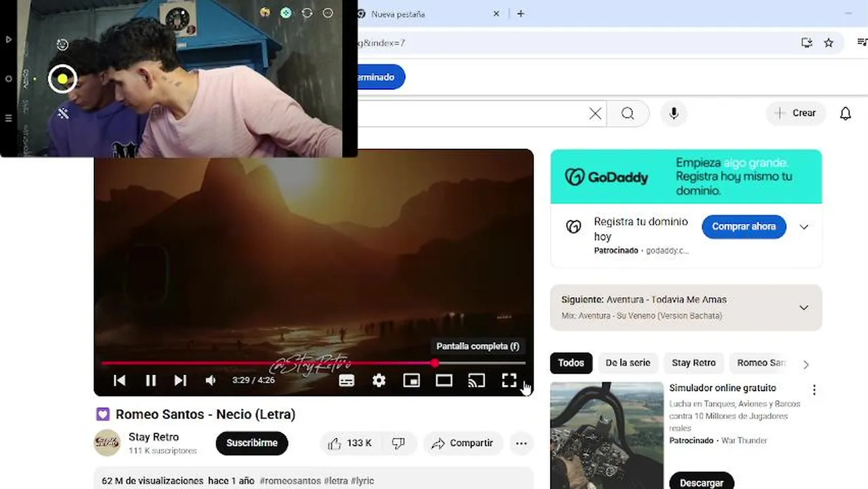Open Stay Retro channel name link
868x489 pixels.
(x=153, y=437)
